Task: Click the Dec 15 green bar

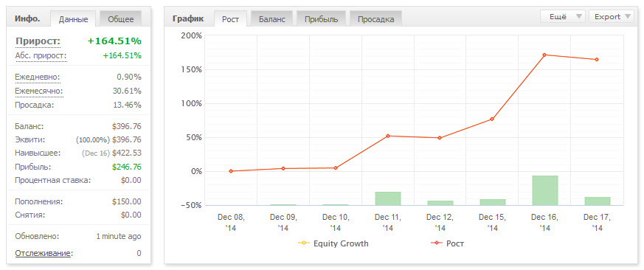Action: pos(493,202)
